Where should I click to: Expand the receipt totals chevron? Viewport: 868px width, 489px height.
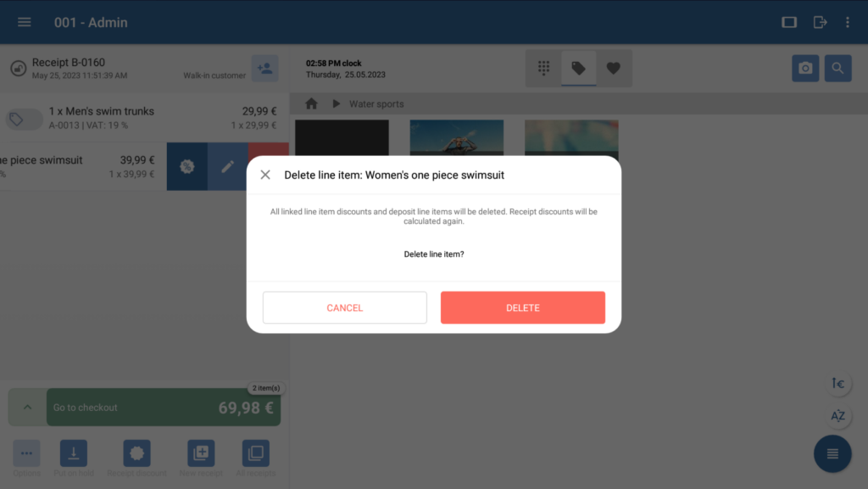27,407
